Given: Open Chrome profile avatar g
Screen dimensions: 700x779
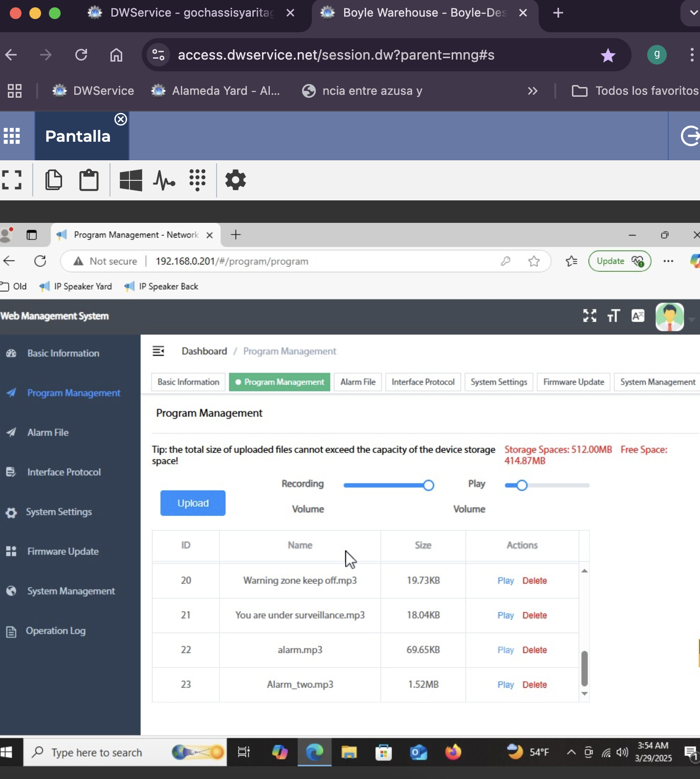Looking at the screenshot, I should 656,55.
